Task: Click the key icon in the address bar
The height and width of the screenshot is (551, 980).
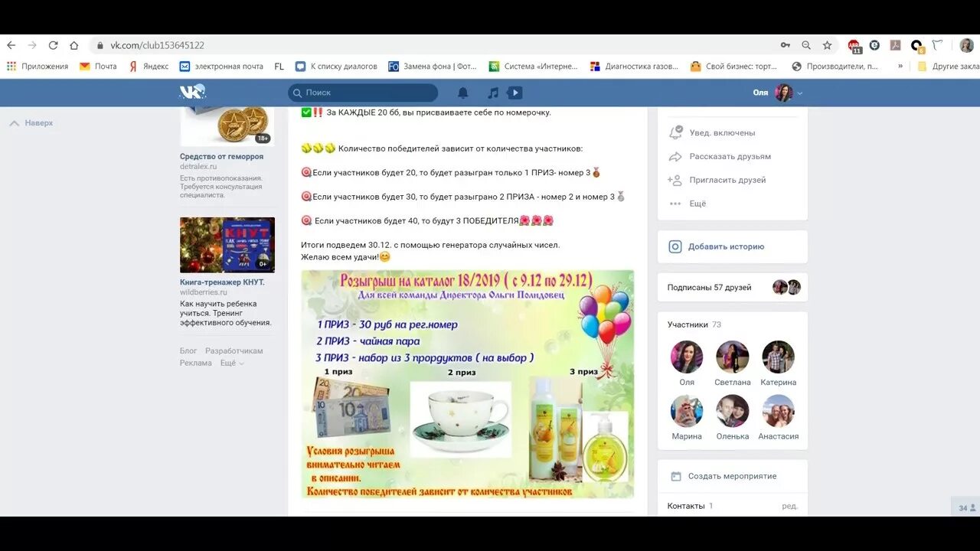Action: coord(786,45)
